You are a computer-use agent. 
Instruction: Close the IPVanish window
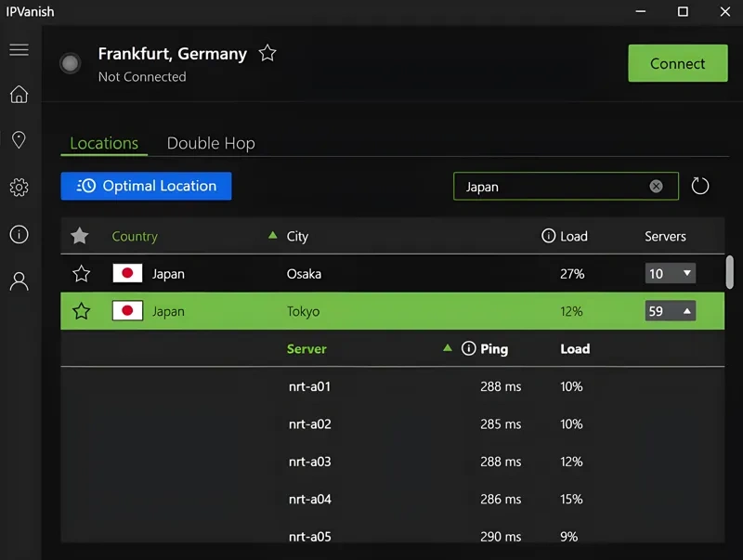click(x=725, y=11)
